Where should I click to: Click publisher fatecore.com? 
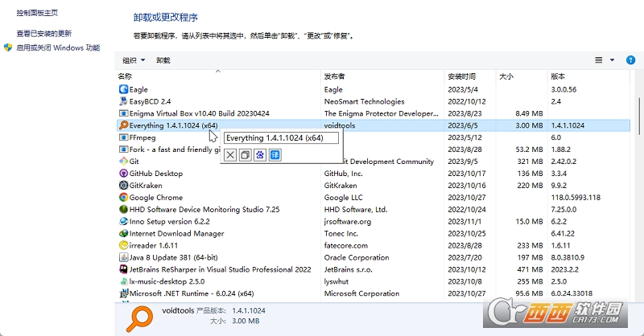(346, 245)
